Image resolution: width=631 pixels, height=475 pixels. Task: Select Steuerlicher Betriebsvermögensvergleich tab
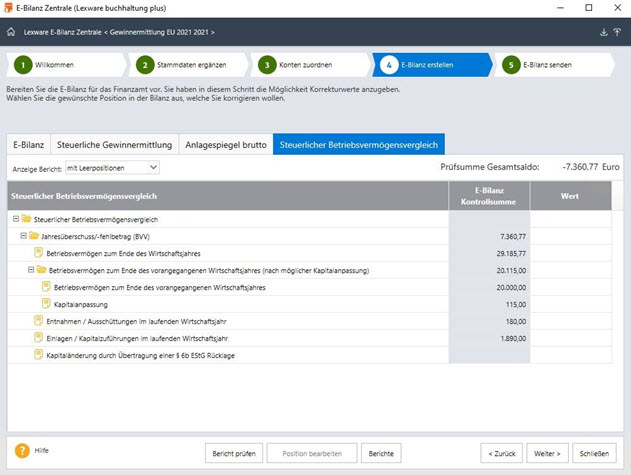click(359, 145)
